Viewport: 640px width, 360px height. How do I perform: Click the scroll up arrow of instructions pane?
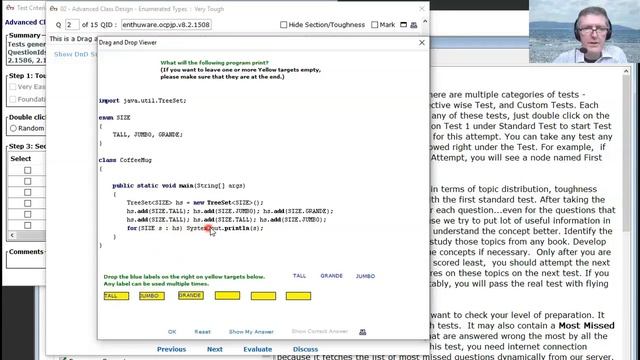pyautogui.click(x=626, y=71)
